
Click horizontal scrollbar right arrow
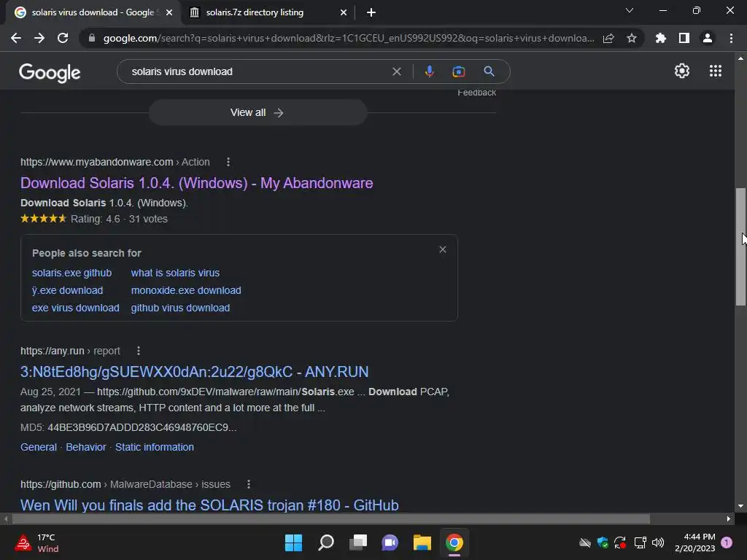[x=729, y=518]
